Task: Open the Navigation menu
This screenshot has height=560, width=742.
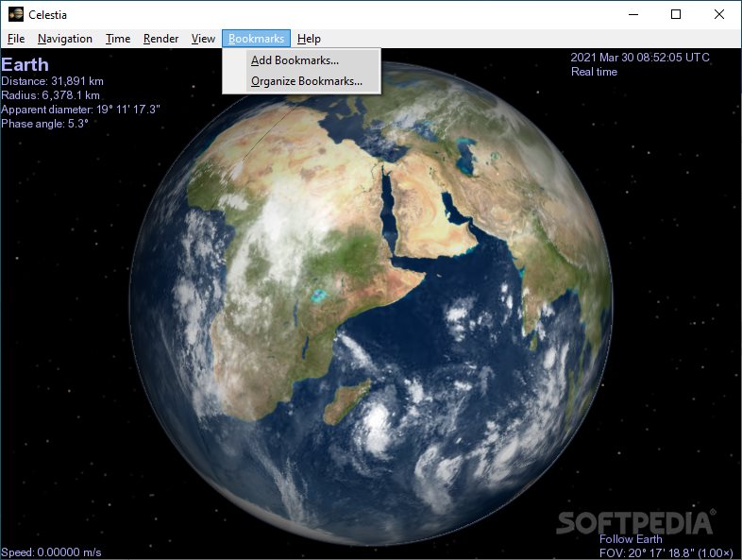Action: coord(65,39)
